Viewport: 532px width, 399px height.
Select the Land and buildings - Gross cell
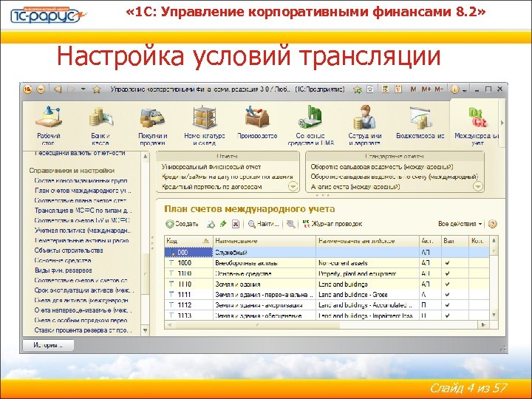pos(367,295)
